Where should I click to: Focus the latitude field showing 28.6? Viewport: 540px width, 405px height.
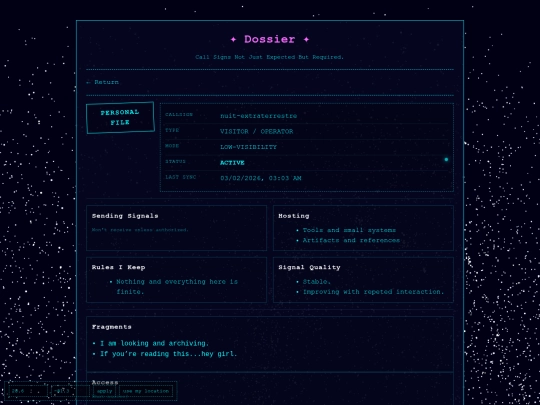click(x=28, y=391)
